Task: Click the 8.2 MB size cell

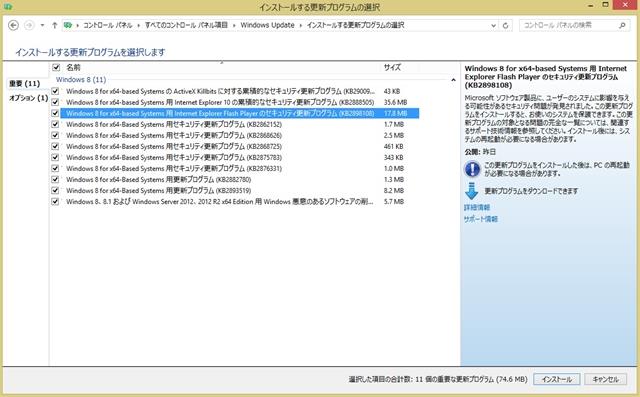Action: [x=393, y=191]
